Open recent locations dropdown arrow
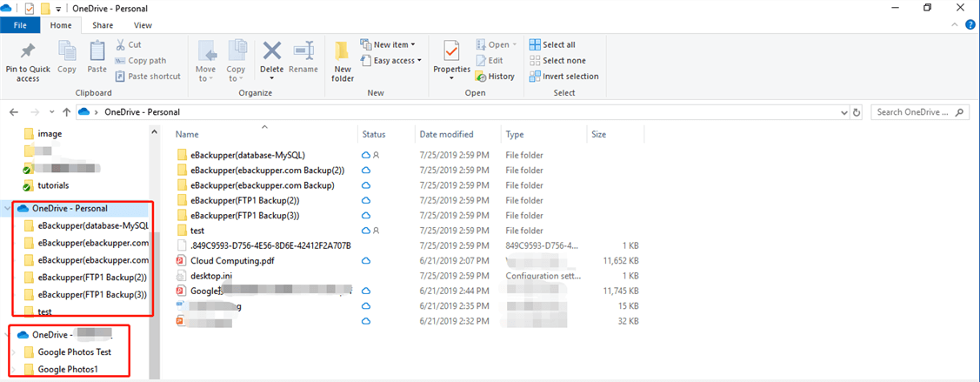980x382 pixels. pyautogui.click(x=52, y=112)
